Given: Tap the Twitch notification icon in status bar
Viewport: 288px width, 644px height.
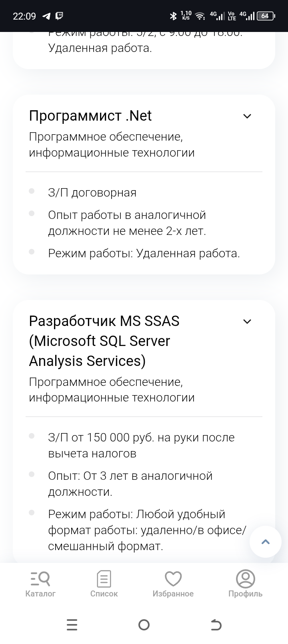Looking at the screenshot, I should tap(59, 16).
